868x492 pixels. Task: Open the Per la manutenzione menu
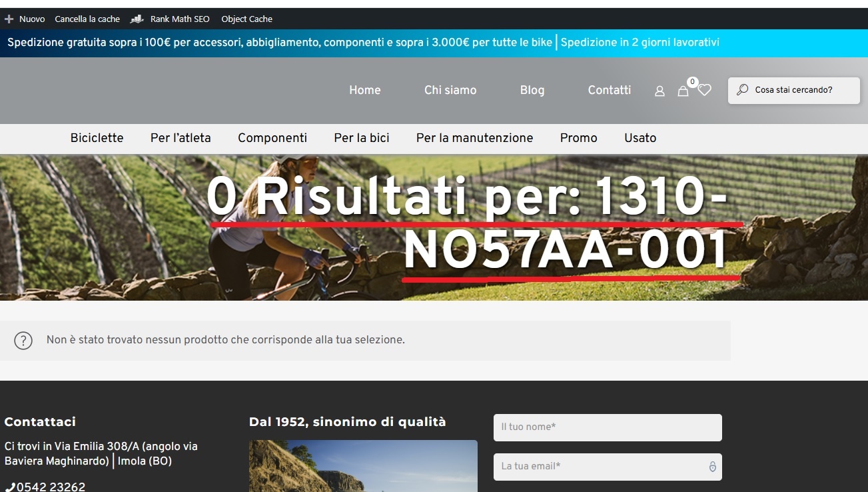(x=474, y=138)
